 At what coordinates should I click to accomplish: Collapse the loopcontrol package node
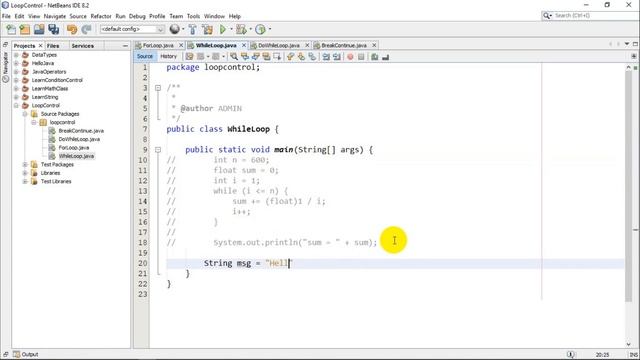click(34, 122)
